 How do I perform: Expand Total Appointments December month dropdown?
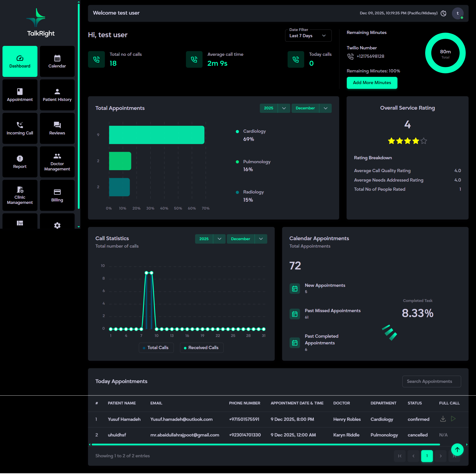326,108
